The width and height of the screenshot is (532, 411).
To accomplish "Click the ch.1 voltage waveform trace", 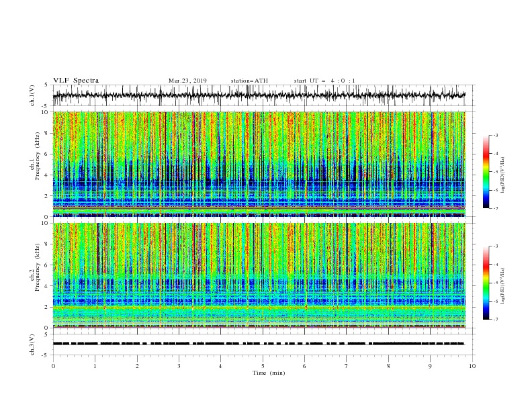I will 259,95.
